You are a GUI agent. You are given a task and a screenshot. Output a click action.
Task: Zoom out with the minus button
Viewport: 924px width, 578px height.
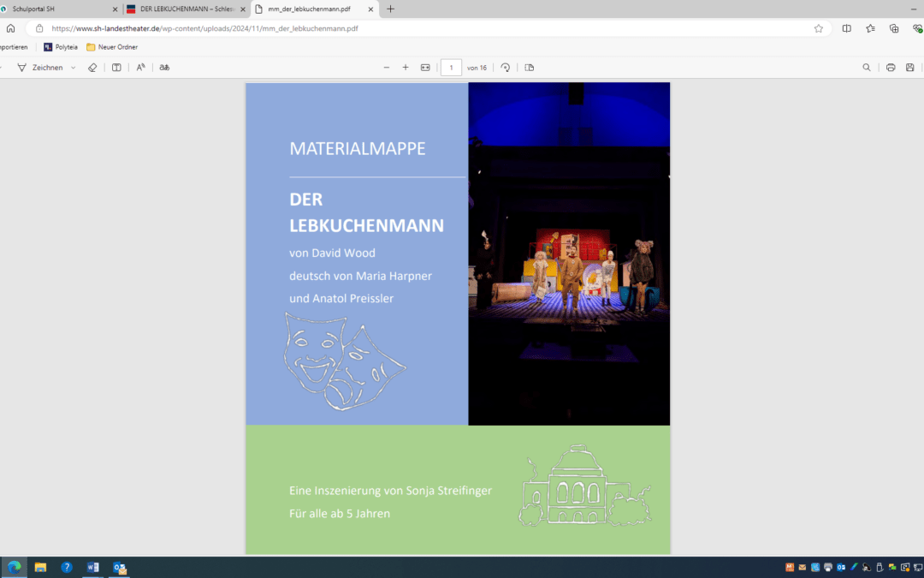(387, 68)
